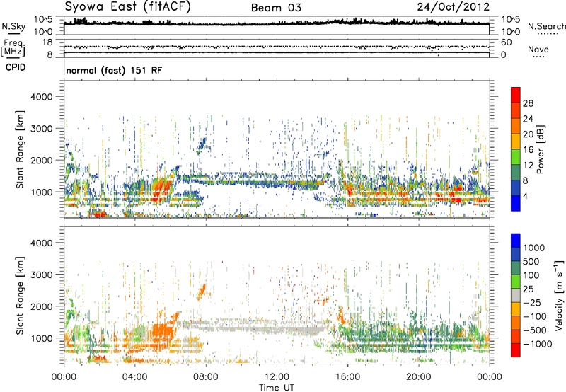Image resolution: width=566 pixels, height=392 pixels.
Task: Click the yellow 16-20 dB power colorbar segment
Action: (x=516, y=142)
